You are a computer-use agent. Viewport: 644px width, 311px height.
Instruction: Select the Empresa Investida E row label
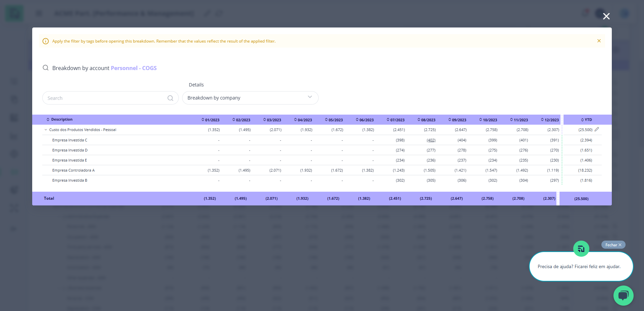[69, 160]
